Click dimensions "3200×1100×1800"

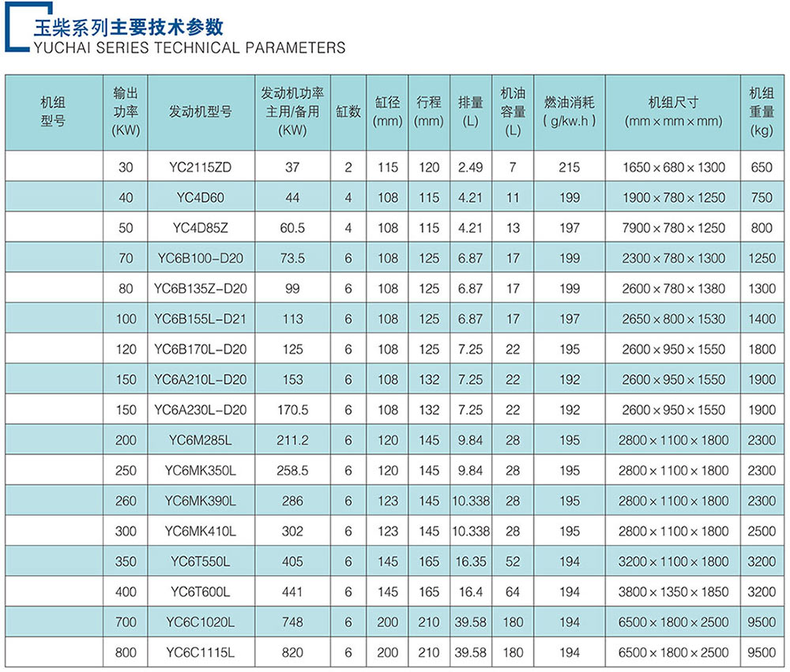pos(674,561)
